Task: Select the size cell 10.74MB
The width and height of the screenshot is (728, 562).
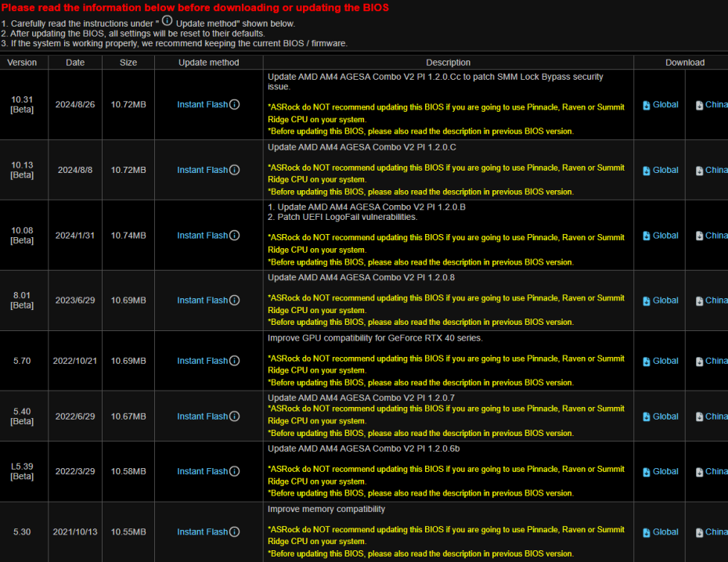Action: [128, 236]
